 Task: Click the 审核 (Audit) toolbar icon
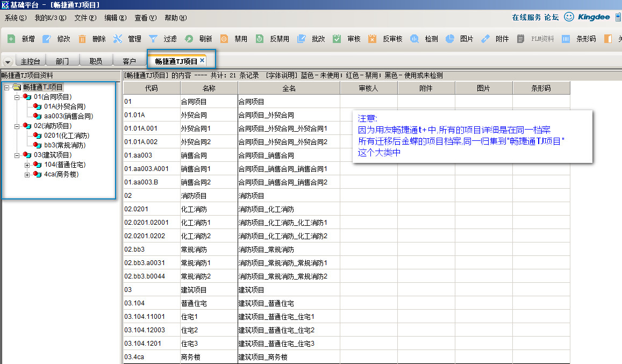coord(337,39)
